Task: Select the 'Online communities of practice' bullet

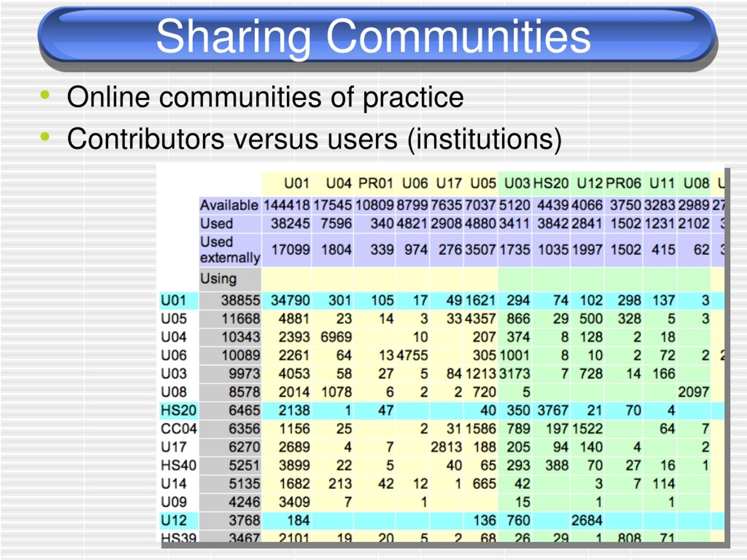Action: pyautogui.click(x=266, y=97)
